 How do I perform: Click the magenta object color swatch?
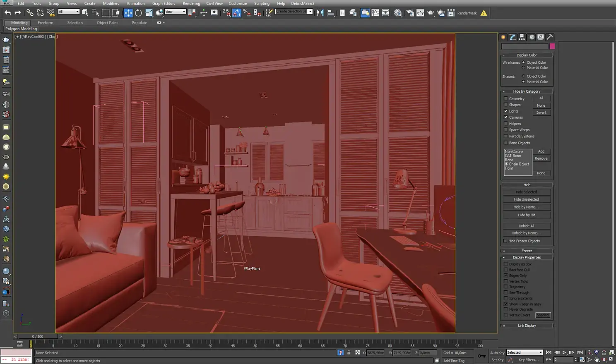(552, 46)
